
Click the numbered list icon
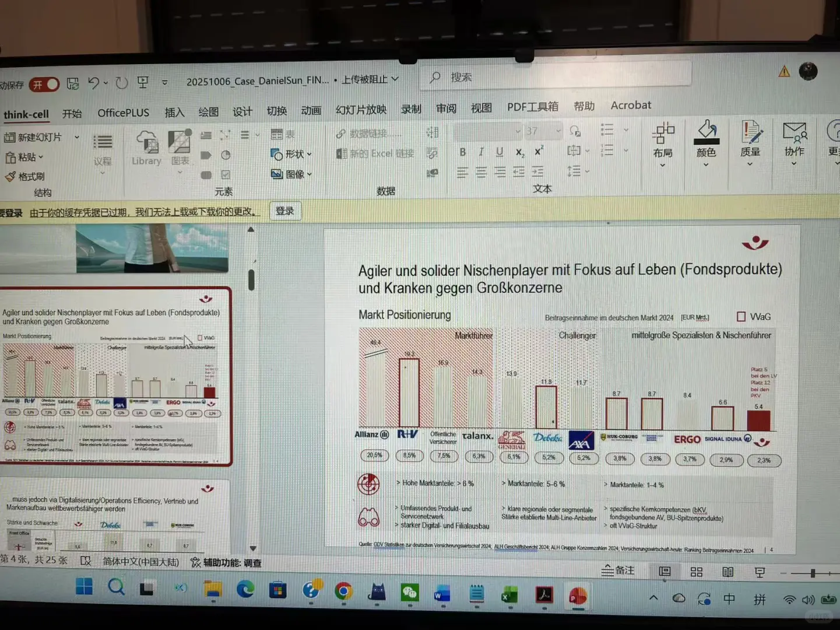click(607, 150)
